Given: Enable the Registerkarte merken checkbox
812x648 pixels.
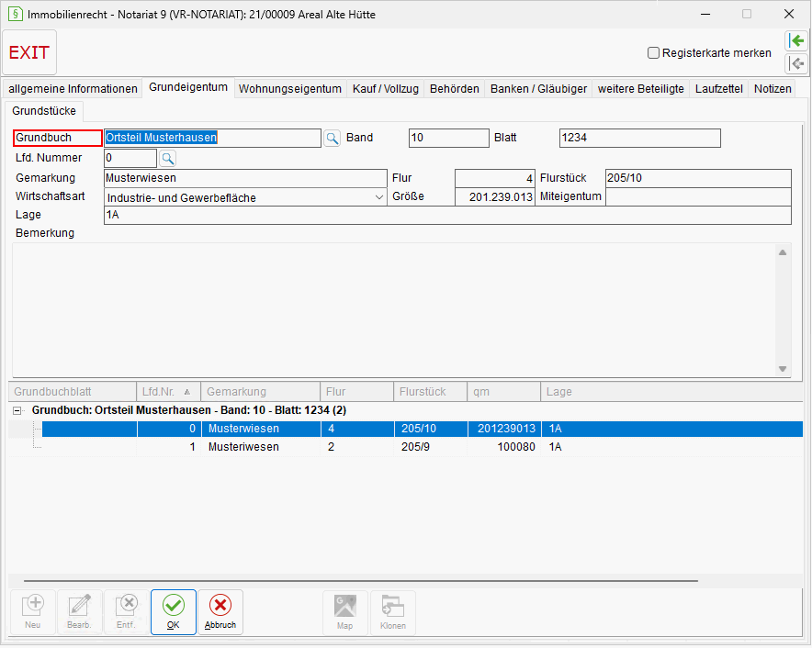Looking at the screenshot, I should 653,53.
